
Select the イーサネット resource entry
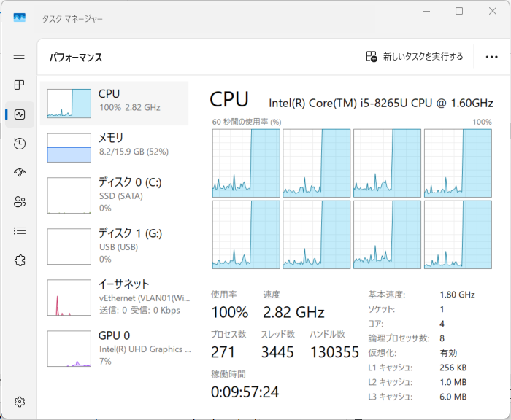115,297
